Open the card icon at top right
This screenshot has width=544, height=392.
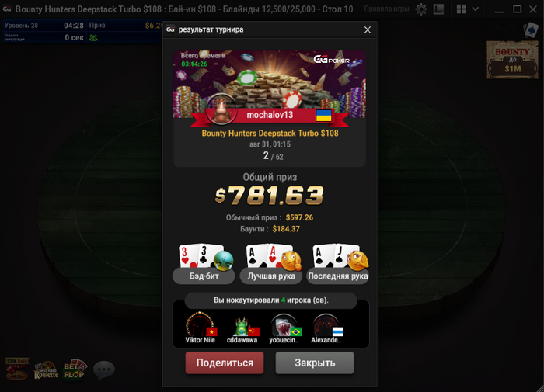(531, 30)
